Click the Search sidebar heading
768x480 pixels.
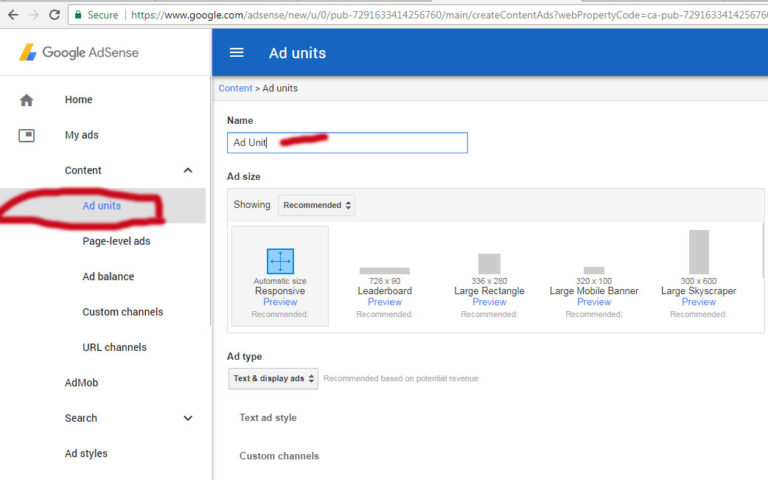coord(81,418)
